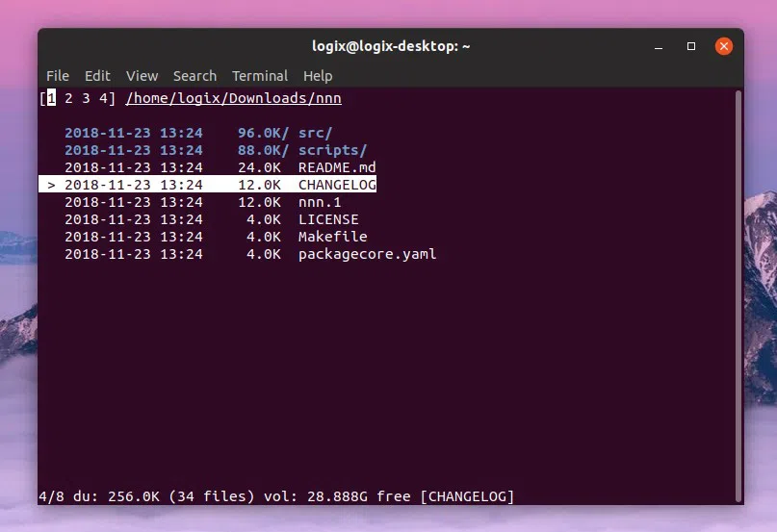Minimize the terminal window
The image size is (777, 532).
coord(660,46)
